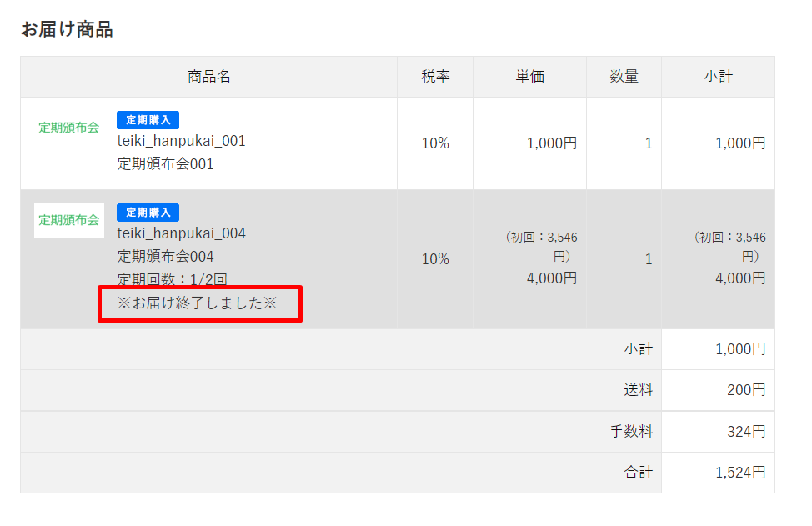Click the 商品名 column header
The height and width of the screenshot is (526, 812).
(209, 77)
